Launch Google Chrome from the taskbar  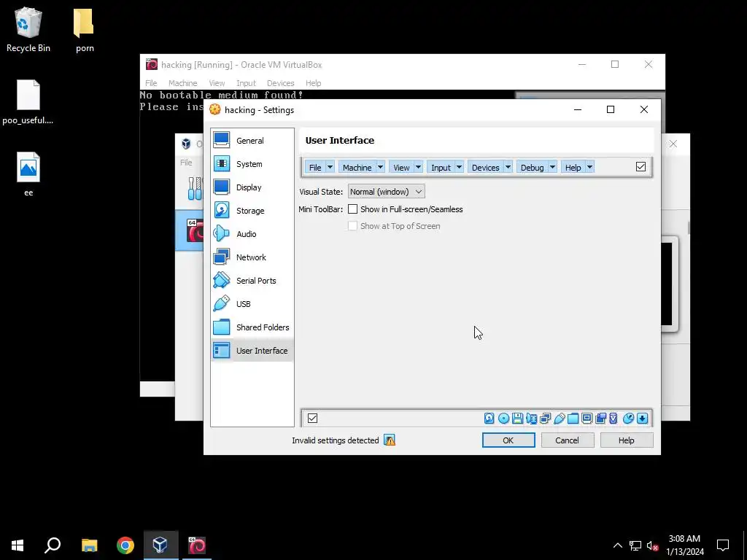click(125, 545)
